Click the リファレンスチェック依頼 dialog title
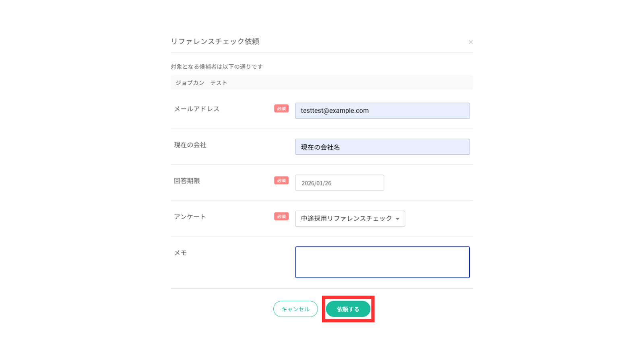 [x=215, y=41]
